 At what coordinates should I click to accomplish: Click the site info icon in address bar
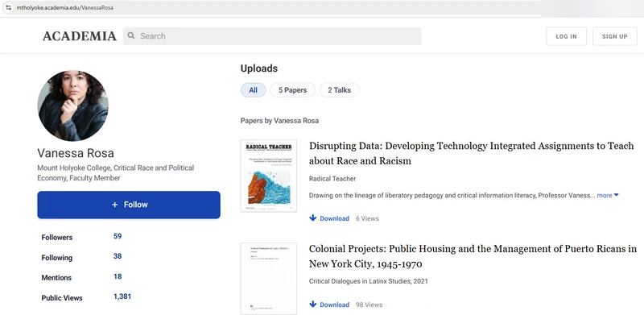pos(9,8)
